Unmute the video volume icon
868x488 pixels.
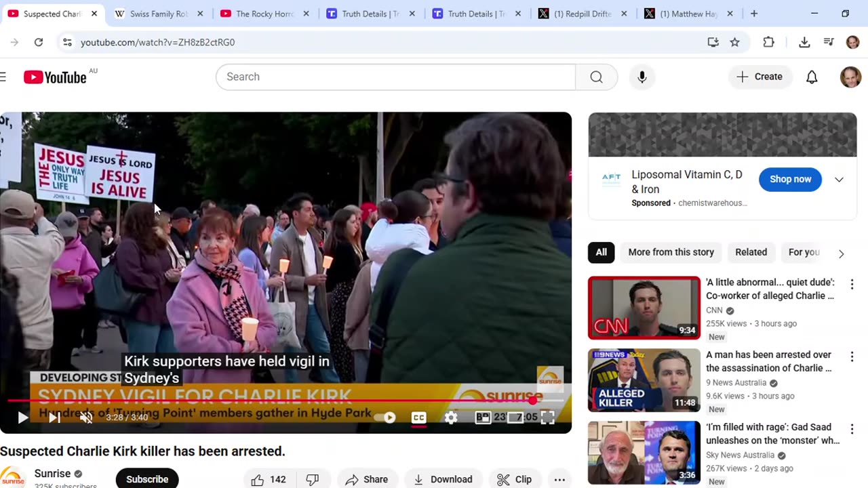[x=86, y=418]
